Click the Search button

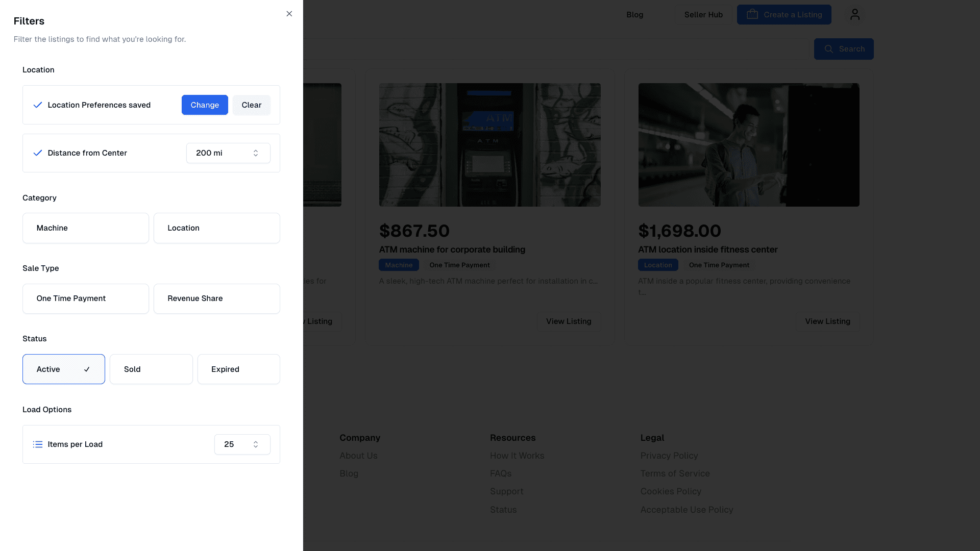pyautogui.click(x=844, y=49)
